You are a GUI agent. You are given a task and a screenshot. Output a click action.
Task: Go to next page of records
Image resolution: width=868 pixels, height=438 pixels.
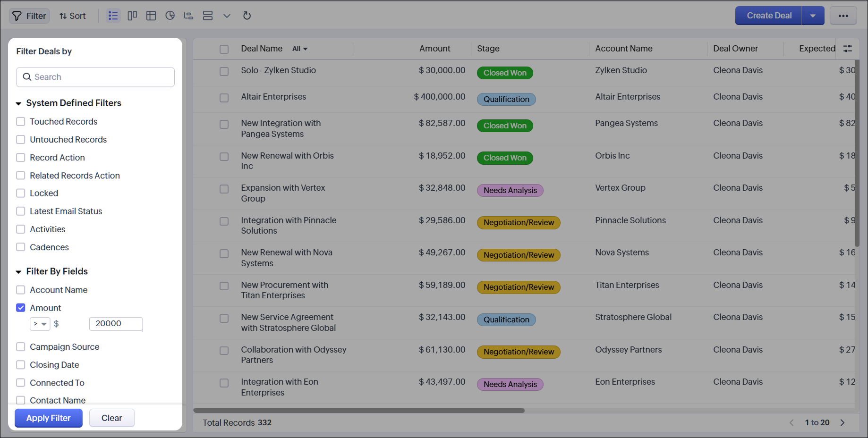(x=842, y=422)
